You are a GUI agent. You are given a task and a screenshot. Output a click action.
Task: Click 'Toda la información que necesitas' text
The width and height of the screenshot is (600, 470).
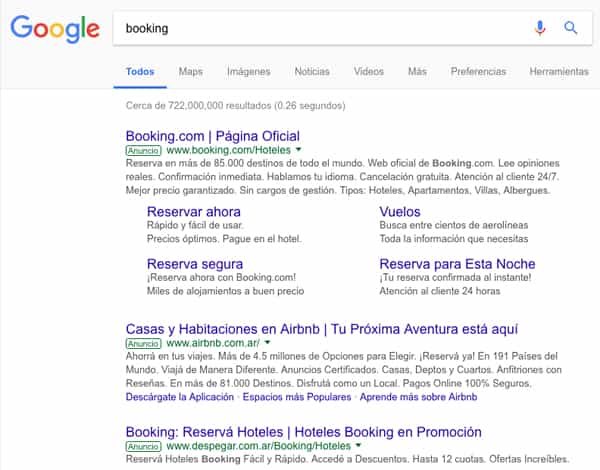pos(454,239)
